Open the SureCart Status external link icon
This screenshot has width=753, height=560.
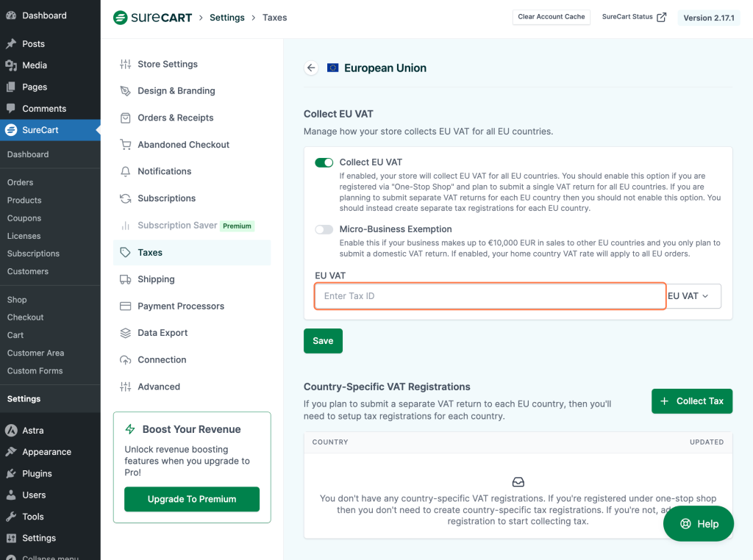pos(661,17)
